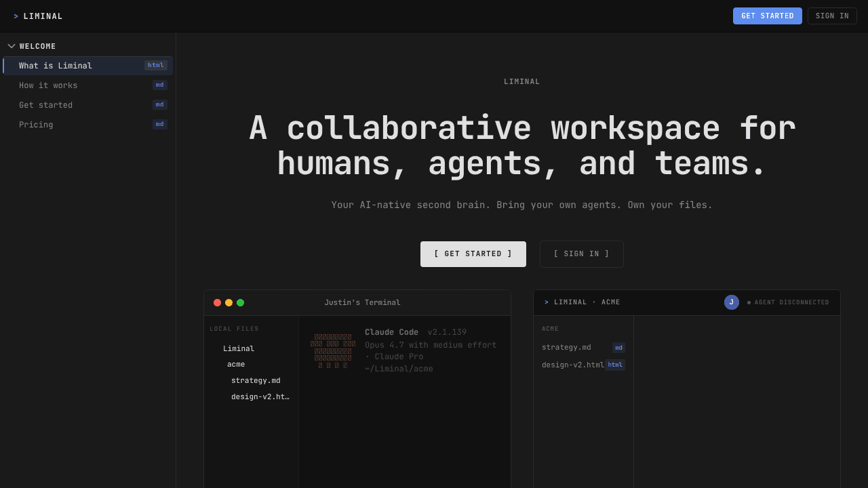Screen dimensions: 868x488
Task: Click the Liminal · Acme header in the preview
Action: coord(583,302)
